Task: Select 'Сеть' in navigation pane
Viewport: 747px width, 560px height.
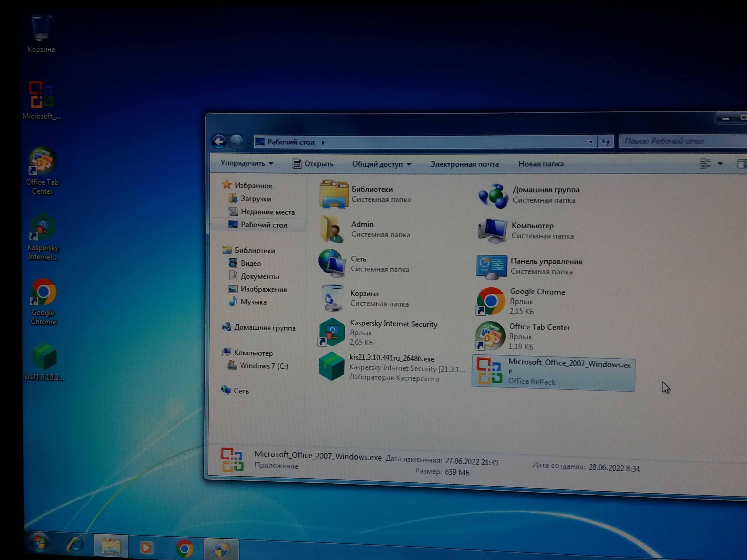Action: pos(235,391)
